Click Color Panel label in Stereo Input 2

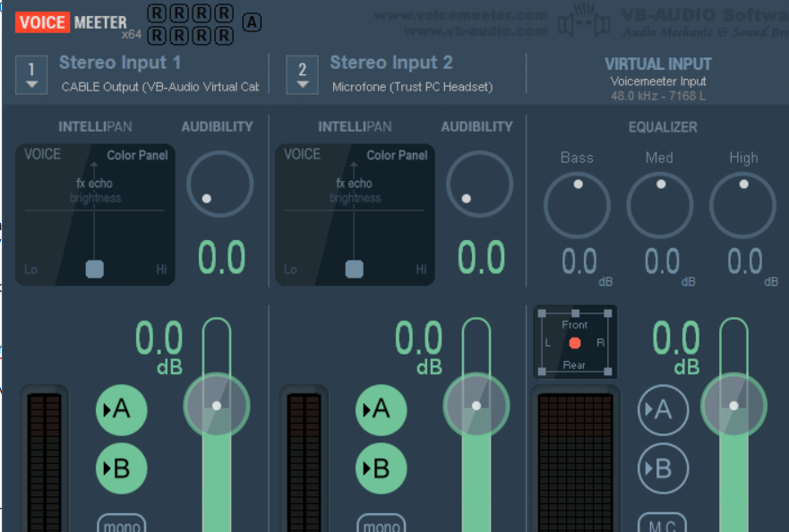[x=397, y=155]
